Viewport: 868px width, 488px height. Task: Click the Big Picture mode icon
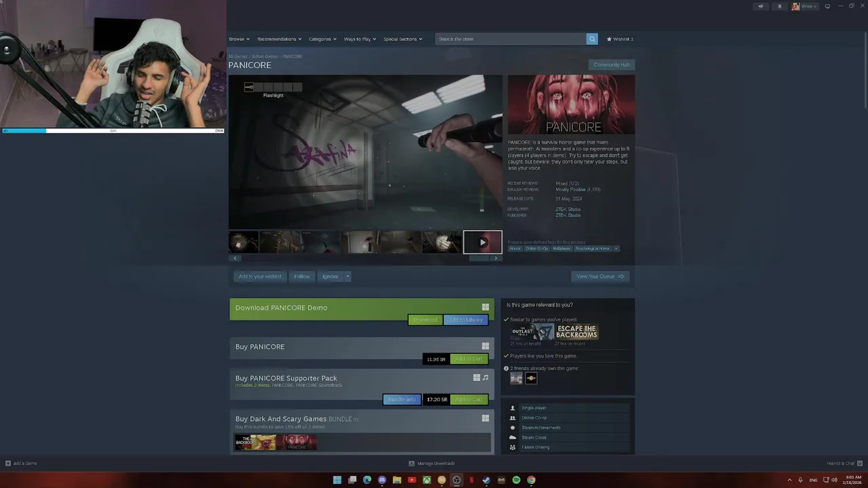827,6
